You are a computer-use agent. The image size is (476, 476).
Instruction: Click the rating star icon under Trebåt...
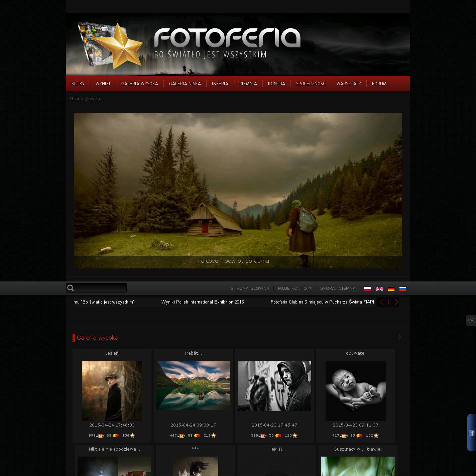click(x=214, y=435)
